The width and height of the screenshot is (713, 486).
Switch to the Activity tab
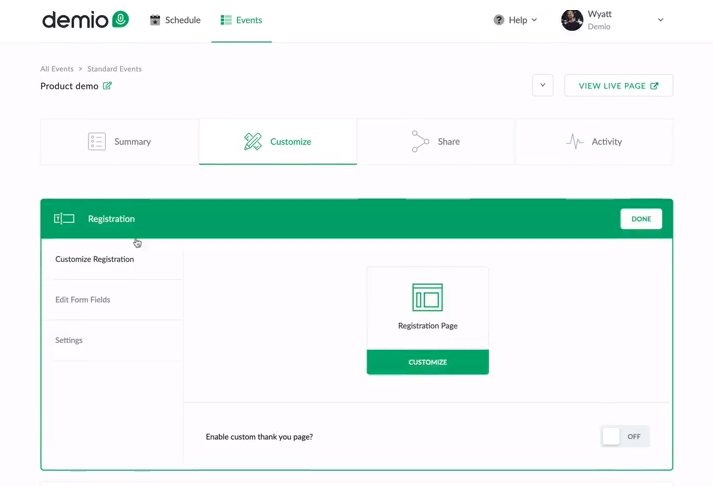[594, 141]
